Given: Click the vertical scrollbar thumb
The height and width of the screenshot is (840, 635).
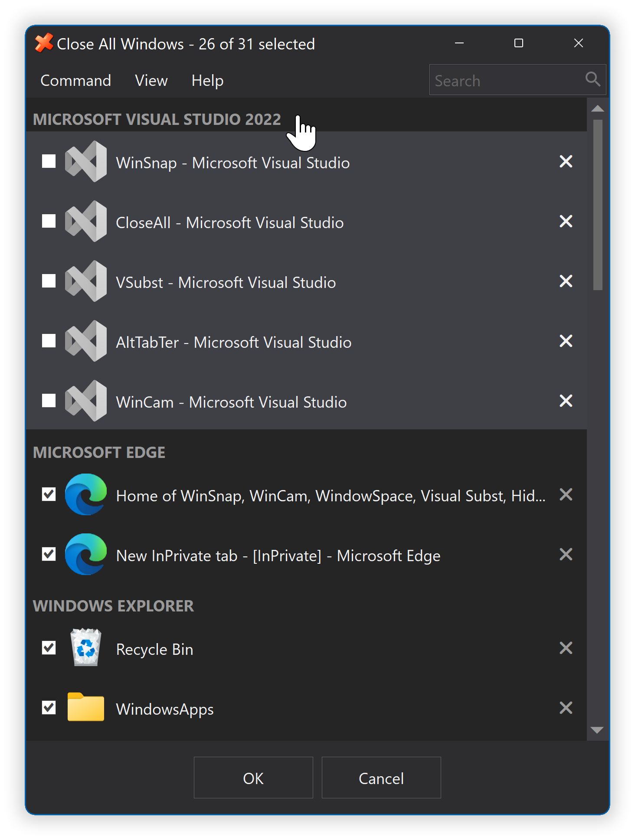Looking at the screenshot, I should [598, 205].
